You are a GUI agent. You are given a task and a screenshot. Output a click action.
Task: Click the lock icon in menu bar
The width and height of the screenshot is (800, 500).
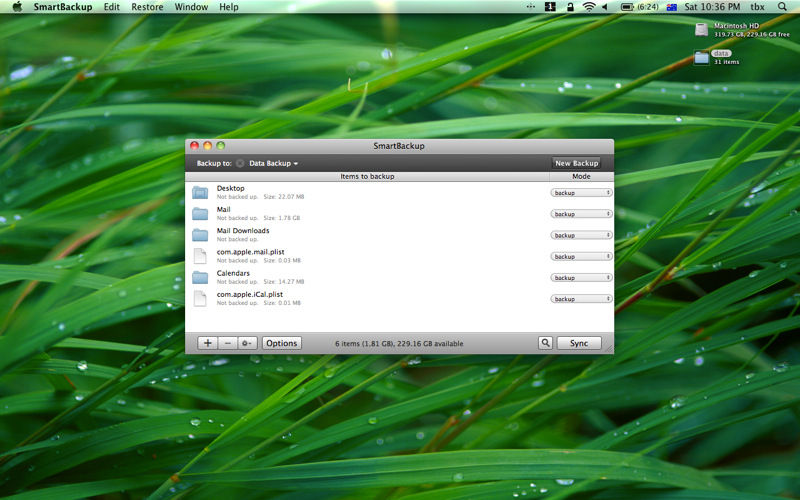tap(570, 7)
